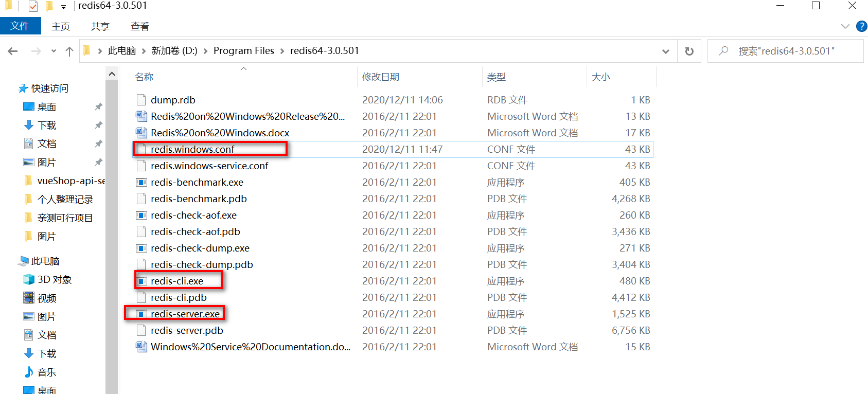Viewport: 868px width, 394px height.
Task: Click the search redis64-3.0.501 box
Action: tap(786, 51)
